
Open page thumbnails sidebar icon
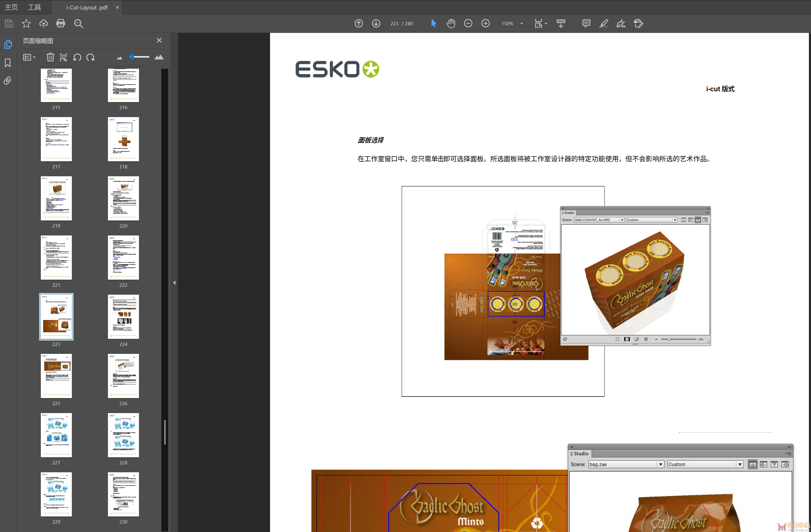click(8, 45)
